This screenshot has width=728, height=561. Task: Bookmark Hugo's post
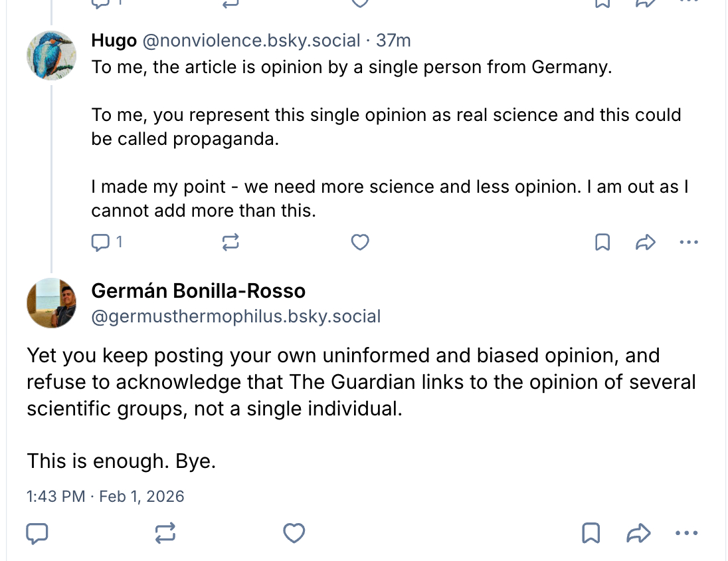[x=602, y=243]
